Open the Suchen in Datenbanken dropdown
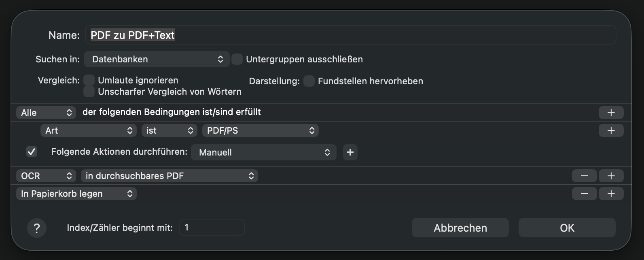Screen dimensions: 644x260 click(157, 59)
